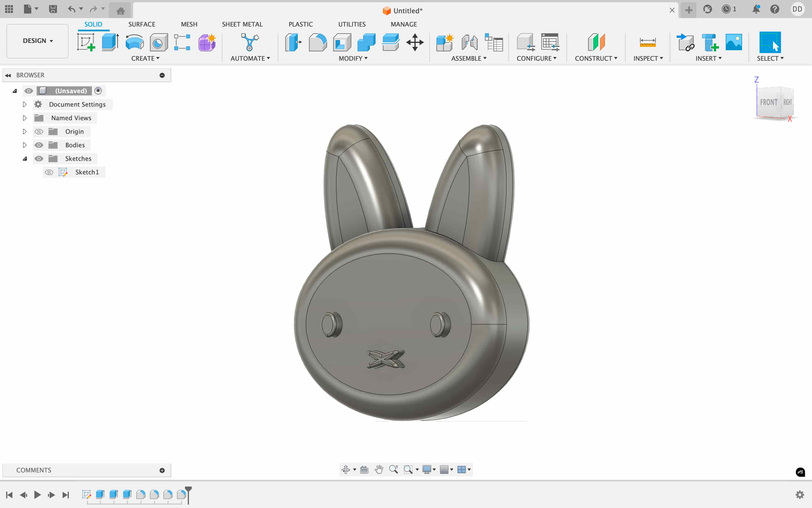The height and width of the screenshot is (508, 812).
Task: Activate the root component radio button
Action: (x=98, y=91)
